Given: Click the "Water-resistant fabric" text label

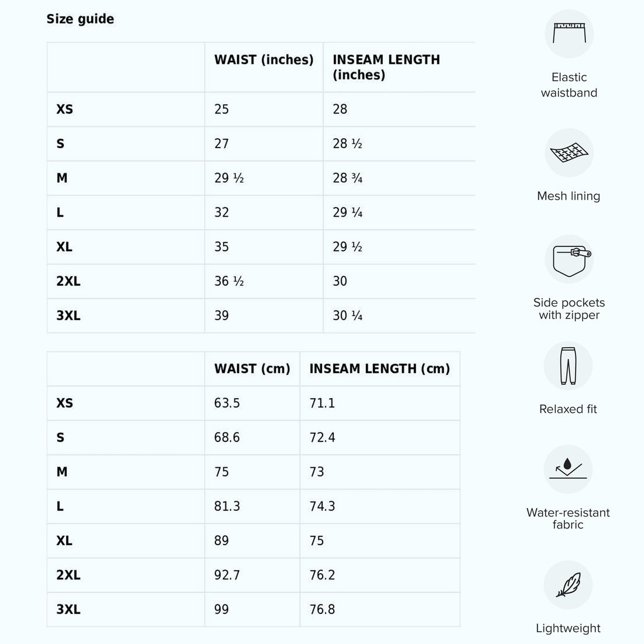Looking at the screenshot, I should [x=568, y=519].
